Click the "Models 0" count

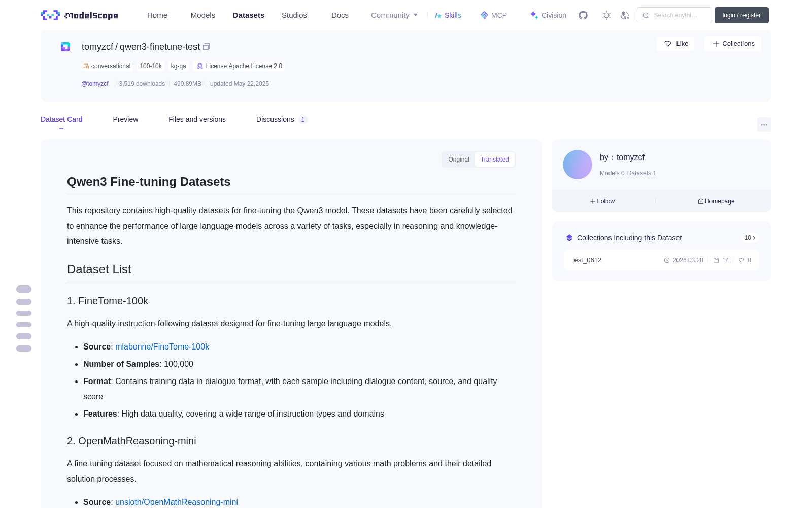coord(612,173)
